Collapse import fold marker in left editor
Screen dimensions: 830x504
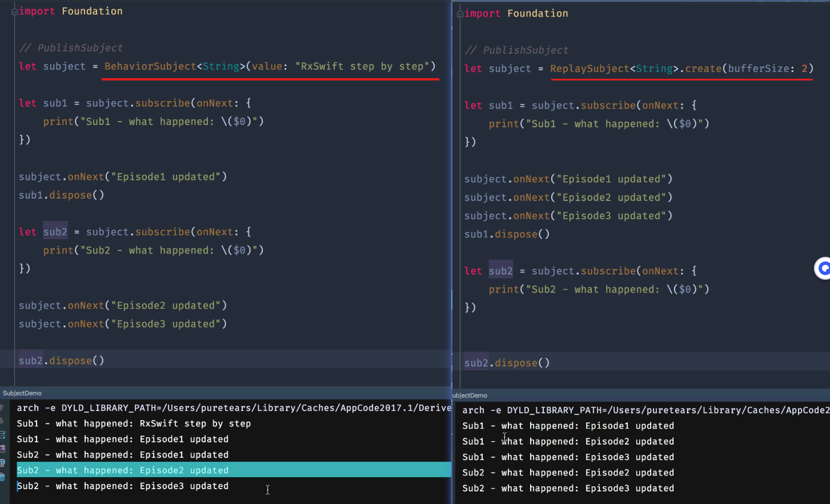pos(15,12)
